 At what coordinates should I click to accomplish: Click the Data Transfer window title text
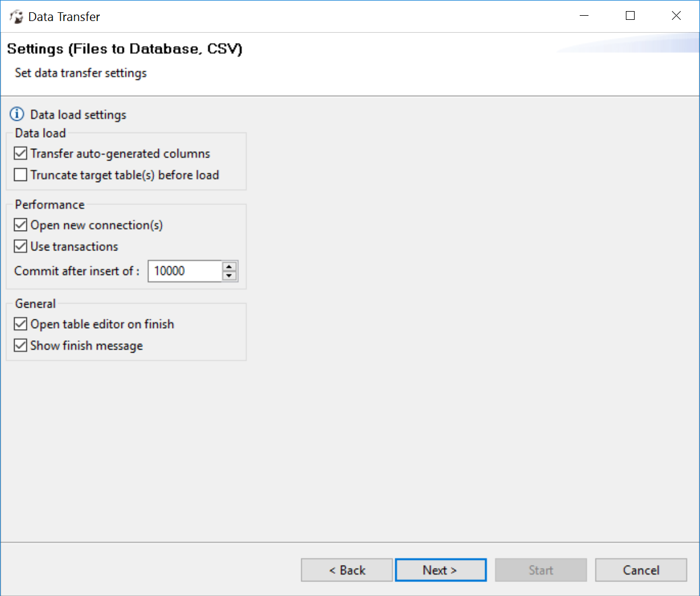click(x=64, y=17)
